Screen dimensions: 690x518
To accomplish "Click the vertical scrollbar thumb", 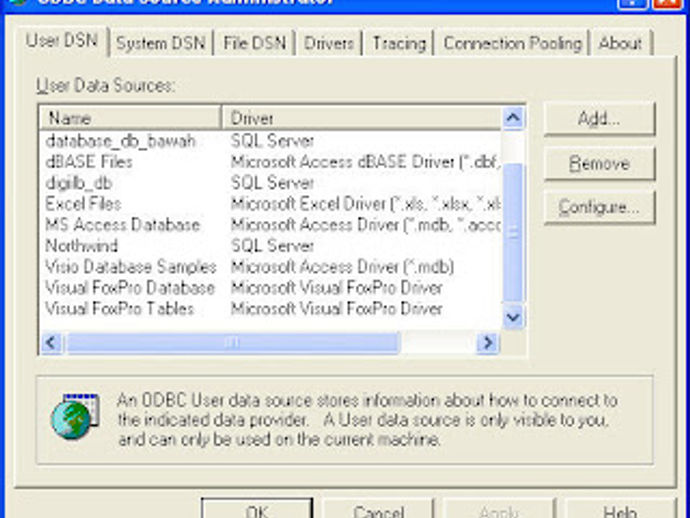I will tap(513, 232).
